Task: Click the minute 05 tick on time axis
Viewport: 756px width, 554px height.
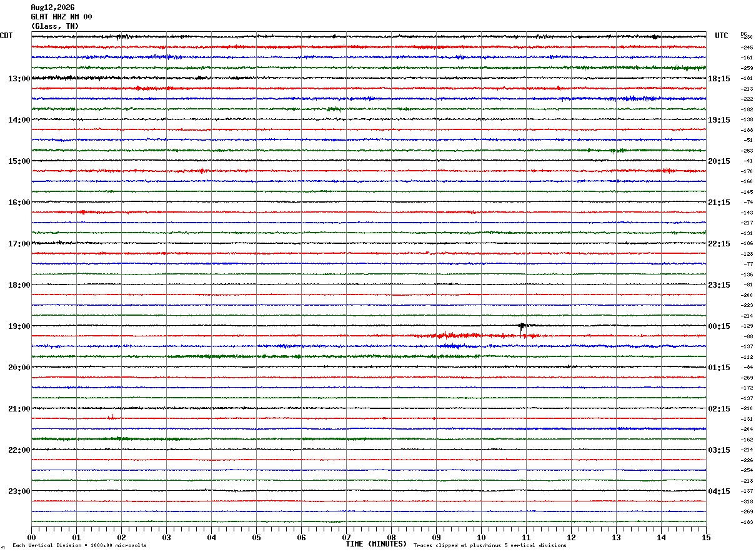Action: pos(256,537)
